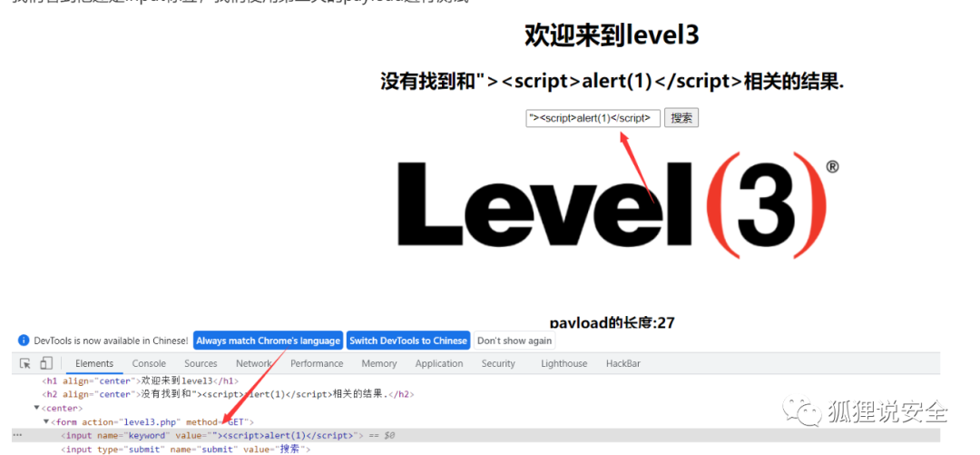Select the inspect element picker icon
This screenshot has height=455, width=980.
pos(25,363)
